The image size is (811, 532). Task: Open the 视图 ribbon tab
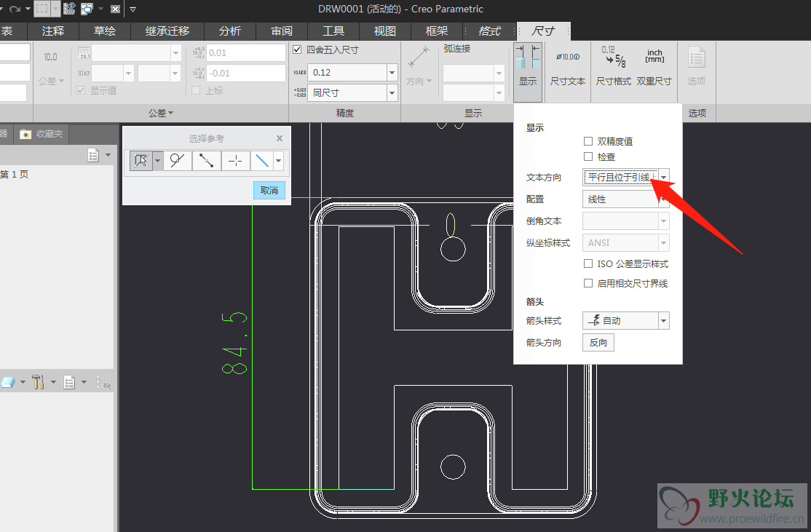click(385, 31)
